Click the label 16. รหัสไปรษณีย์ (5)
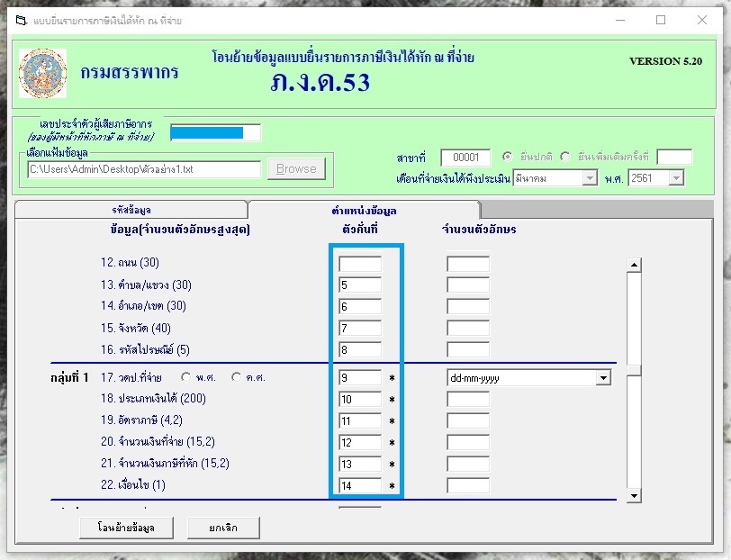Viewport: 731px width, 560px height. point(145,349)
